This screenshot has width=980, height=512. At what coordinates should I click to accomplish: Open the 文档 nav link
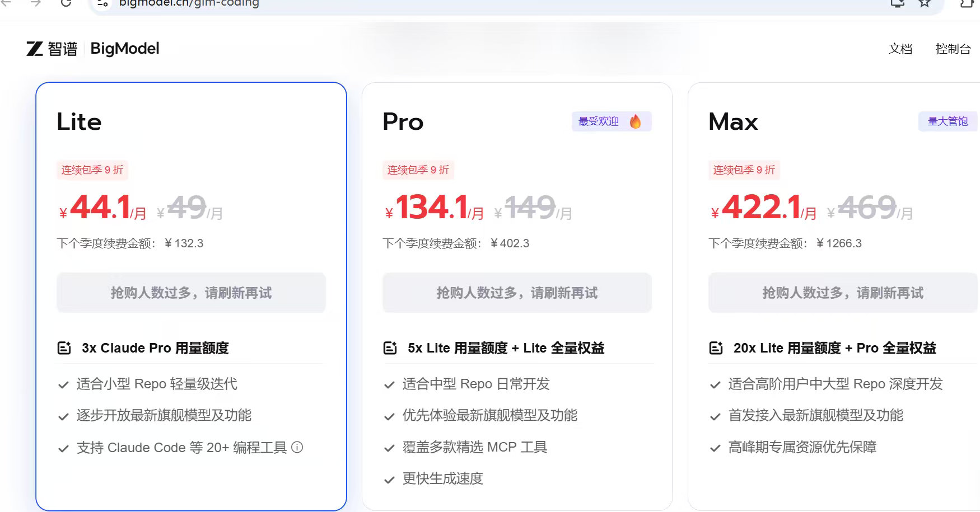coord(900,49)
